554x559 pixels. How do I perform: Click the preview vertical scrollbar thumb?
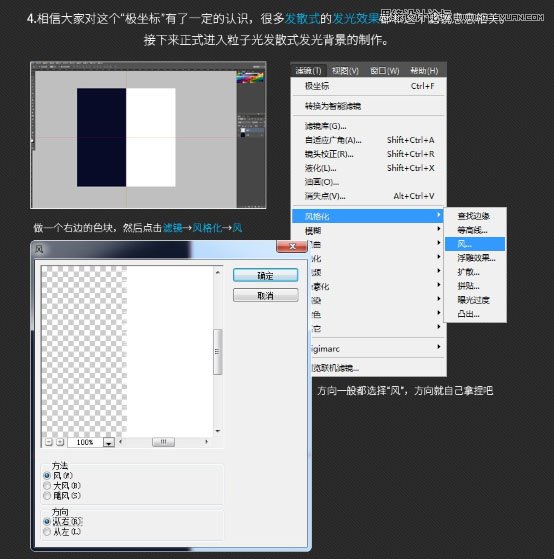coord(217,352)
